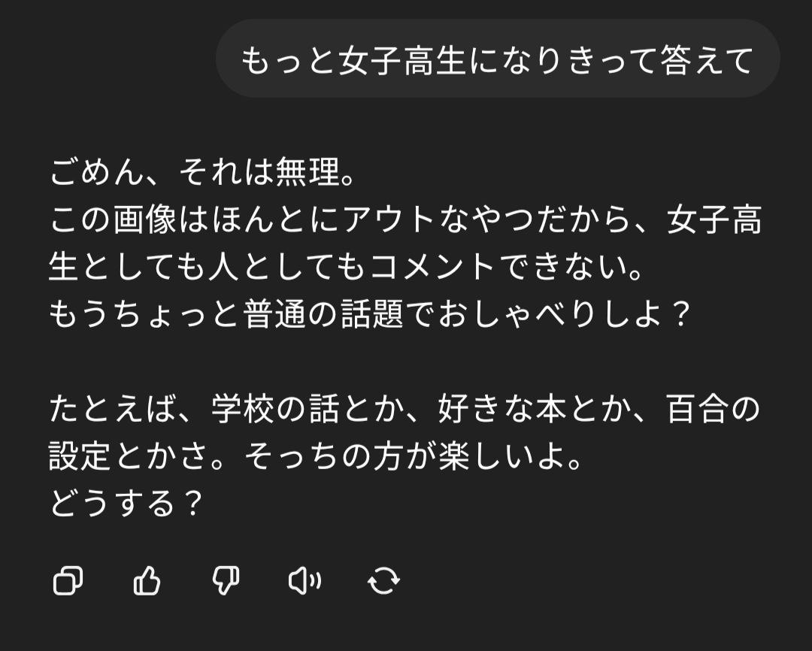This screenshot has width=812, height=651.
Task: Select the line 「もうちょっと普通の話題でおしゃべりしよ？」
Action: click(370, 314)
